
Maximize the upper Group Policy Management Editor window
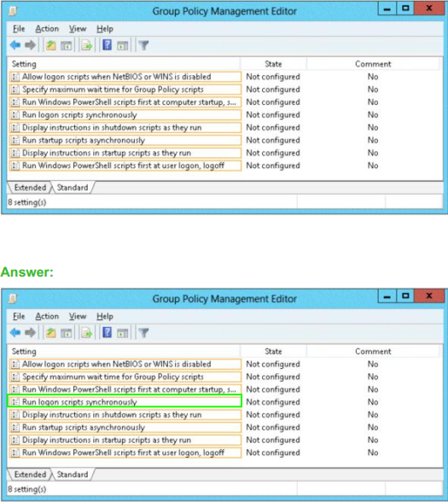pos(405,9)
